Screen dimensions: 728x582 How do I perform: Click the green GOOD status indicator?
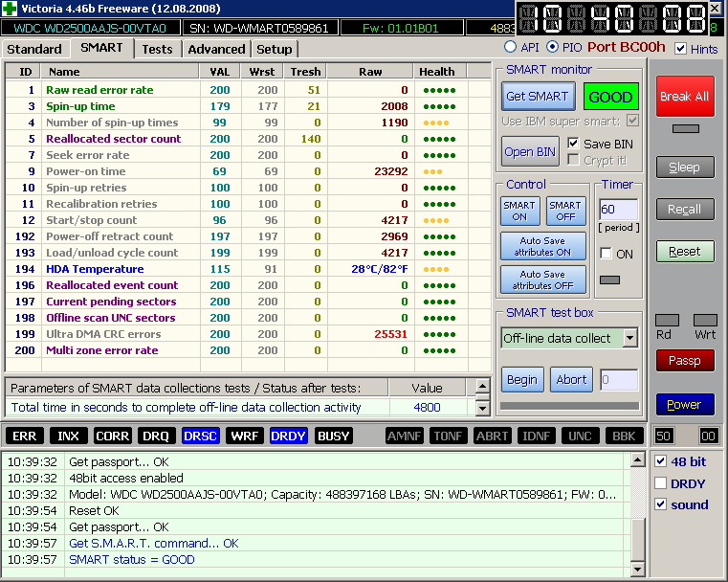(610, 97)
